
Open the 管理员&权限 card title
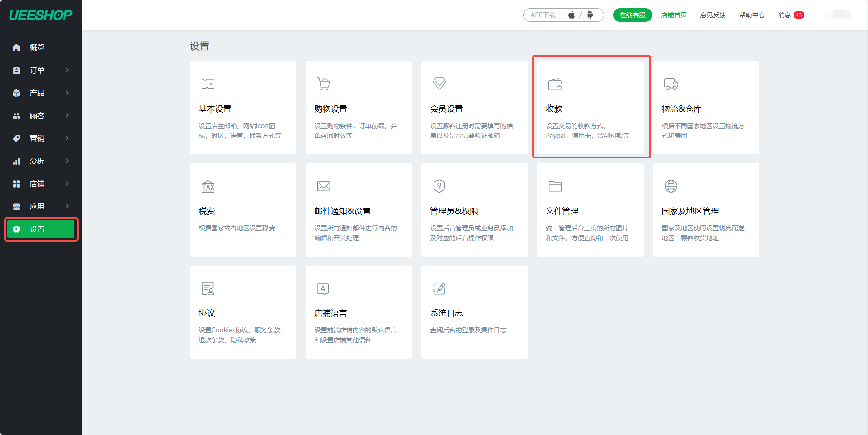click(x=454, y=211)
